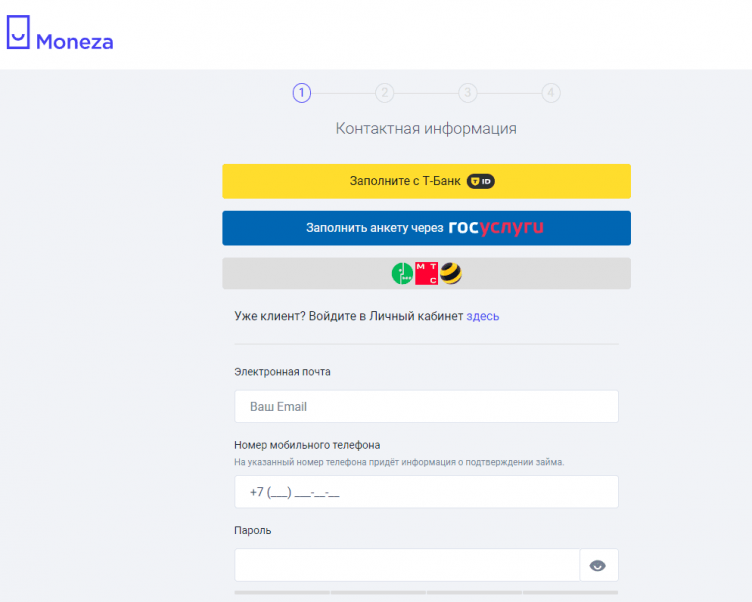Open step 4 in progress indicator
The width and height of the screenshot is (752, 602).
550,93
